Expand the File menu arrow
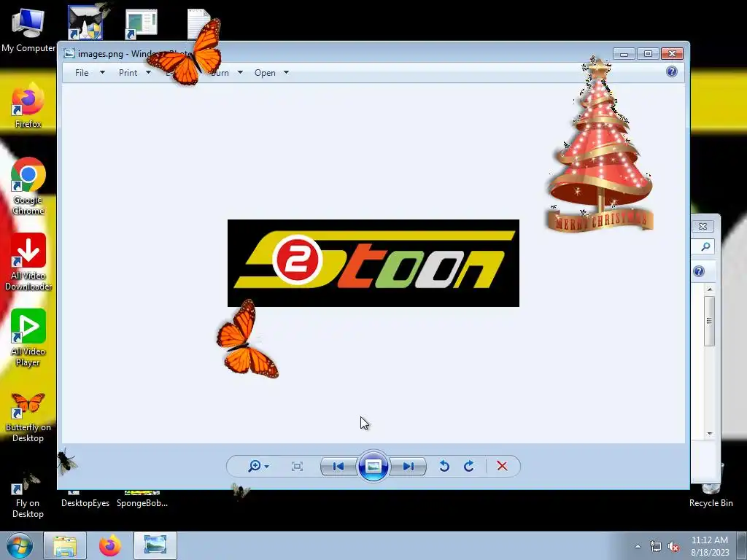Viewport: 747px width, 560px height. (102, 72)
